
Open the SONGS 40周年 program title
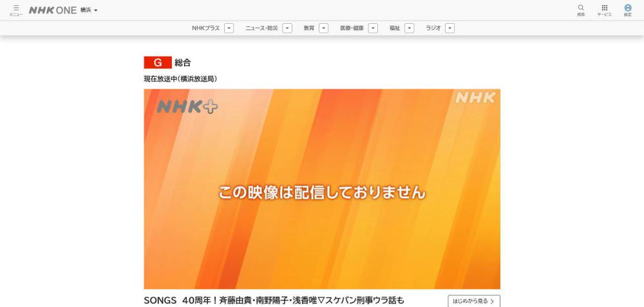point(274,300)
